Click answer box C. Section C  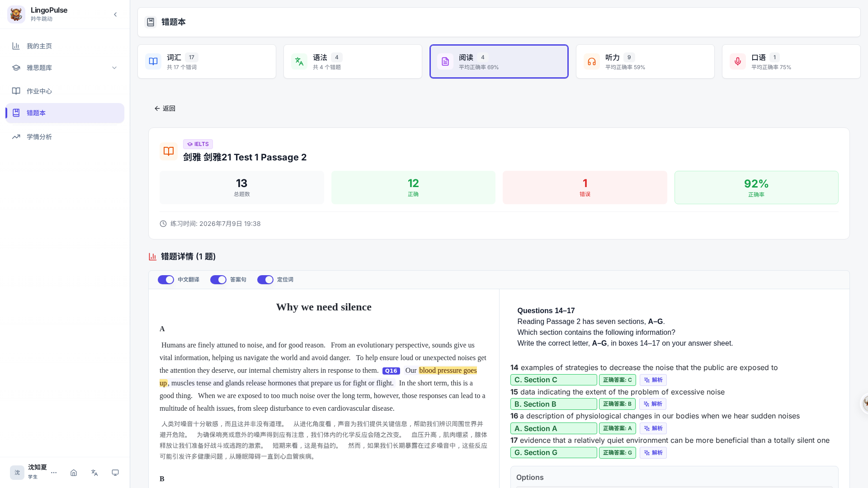click(x=554, y=380)
